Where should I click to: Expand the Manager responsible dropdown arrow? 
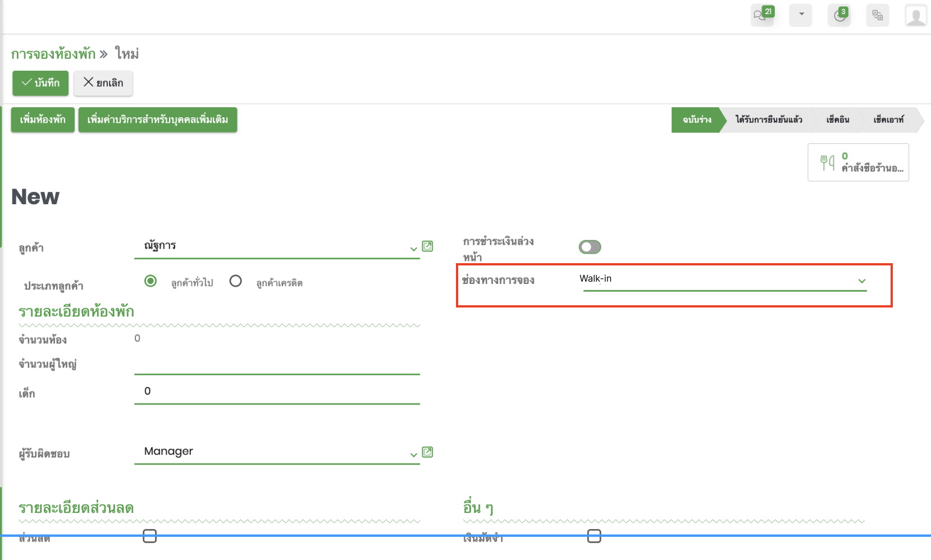click(x=413, y=455)
